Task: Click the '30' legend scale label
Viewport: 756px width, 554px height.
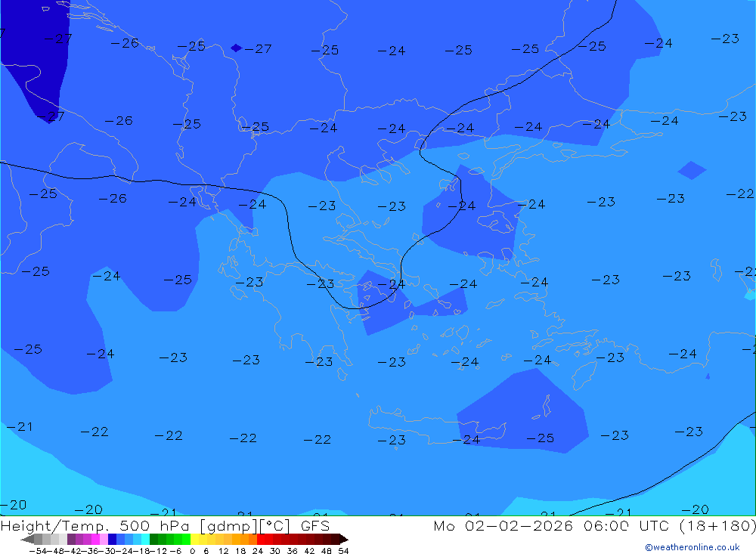Action: pos(275,551)
